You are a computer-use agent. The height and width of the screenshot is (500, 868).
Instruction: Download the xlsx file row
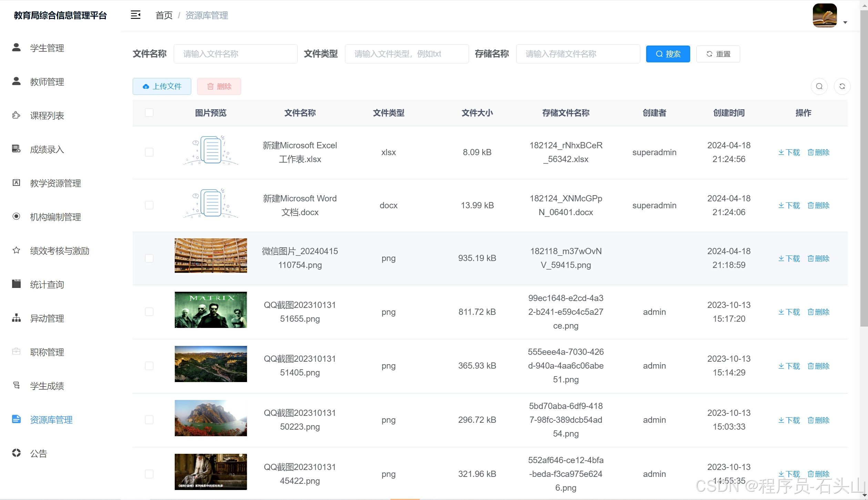789,152
